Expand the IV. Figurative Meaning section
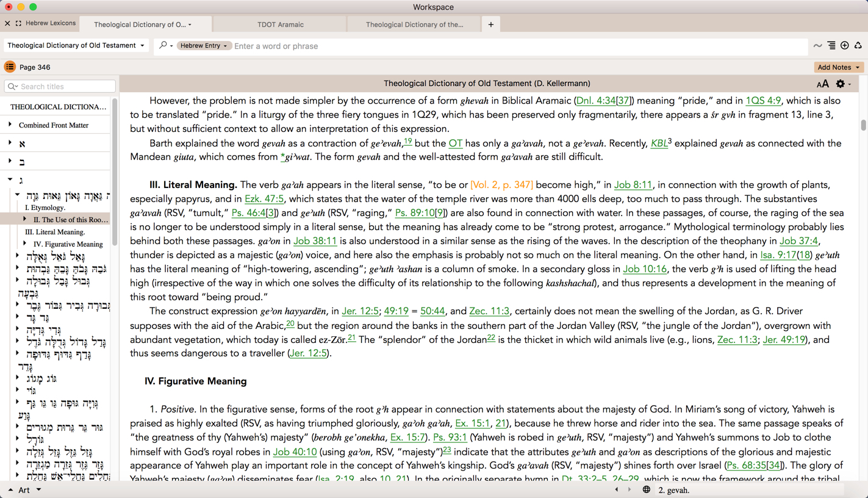 (x=25, y=244)
